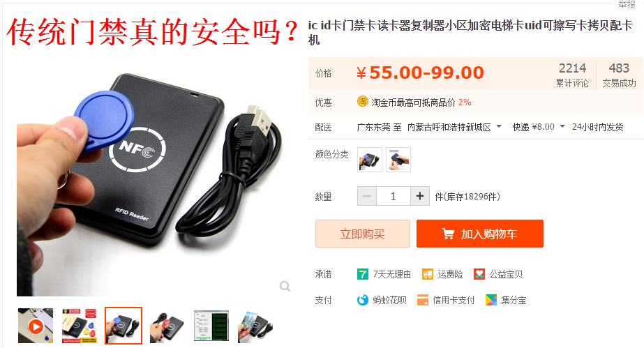Click the 7天无理由 green icon
This screenshot has height=348, width=644.
coord(363,274)
